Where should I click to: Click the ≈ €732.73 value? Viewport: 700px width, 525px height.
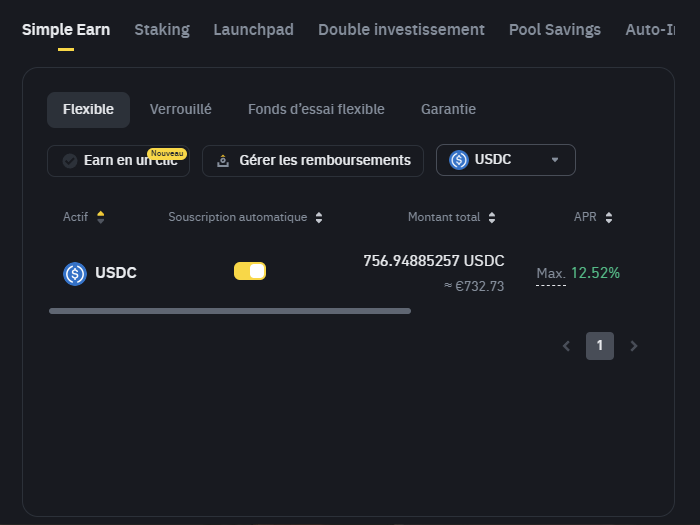(x=474, y=286)
